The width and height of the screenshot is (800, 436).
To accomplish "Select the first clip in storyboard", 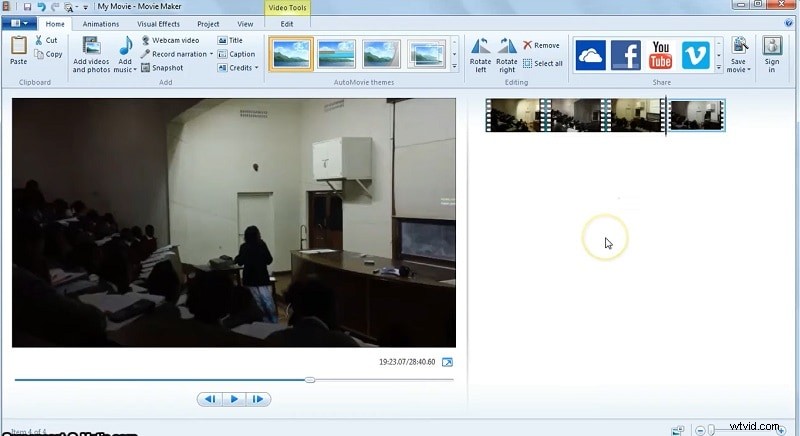I will [x=514, y=116].
